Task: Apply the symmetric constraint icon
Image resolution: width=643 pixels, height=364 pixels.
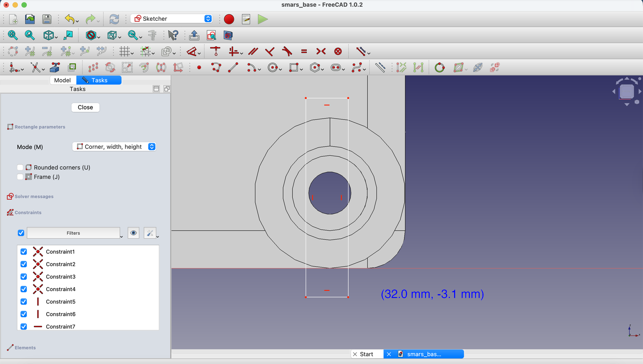Action: [321, 52]
